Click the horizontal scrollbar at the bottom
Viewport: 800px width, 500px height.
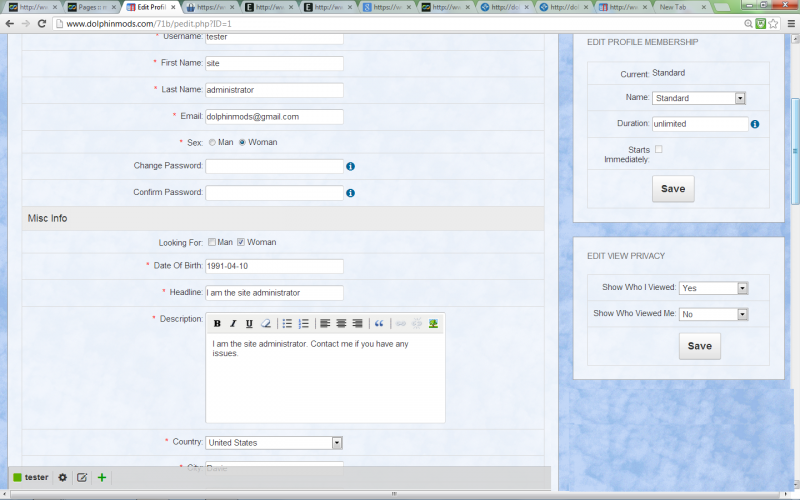click(x=394, y=494)
